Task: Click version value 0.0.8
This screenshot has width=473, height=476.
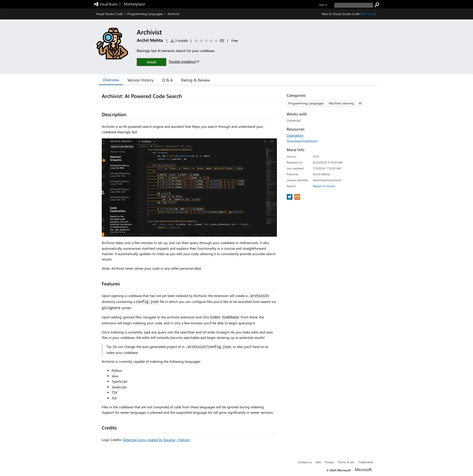Action: click(316, 157)
